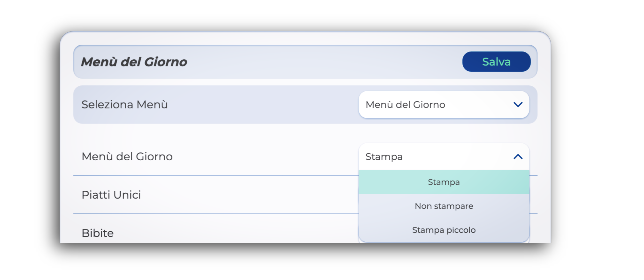Click the Piatti Unici row label
The height and width of the screenshot is (280, 644).
click(x=111, y=195)
